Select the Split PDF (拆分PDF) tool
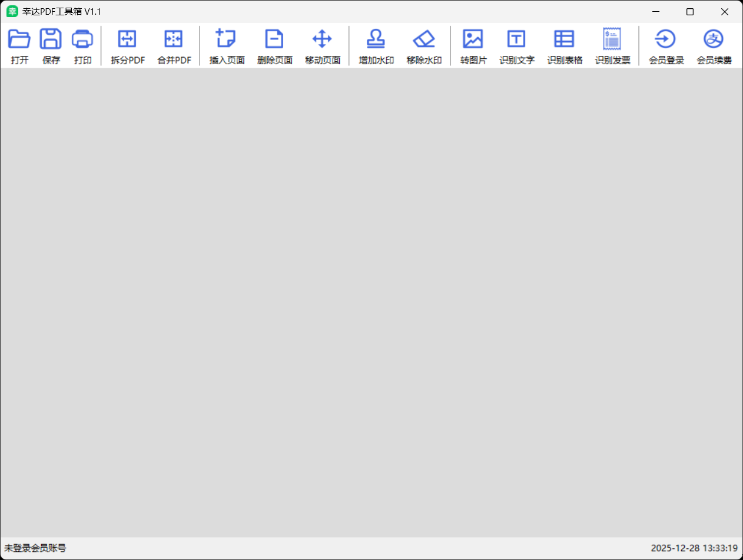This screenshot has width=743, height=560. [127, 39]
